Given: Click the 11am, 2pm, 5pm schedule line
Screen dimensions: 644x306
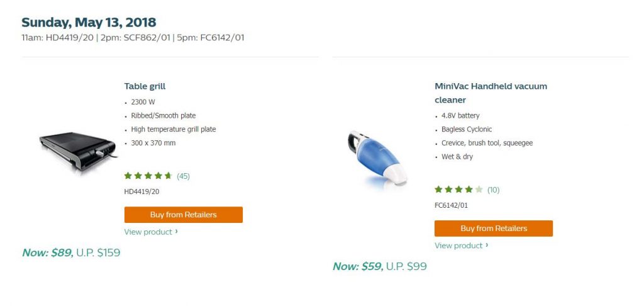Looking at the screenshot, I should [133, 38].
